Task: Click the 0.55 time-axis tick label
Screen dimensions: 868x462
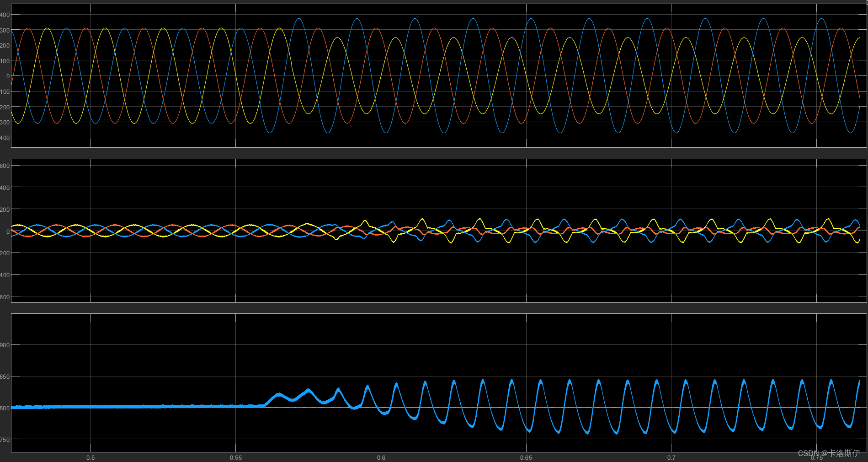Action: (x=236, y=457)
